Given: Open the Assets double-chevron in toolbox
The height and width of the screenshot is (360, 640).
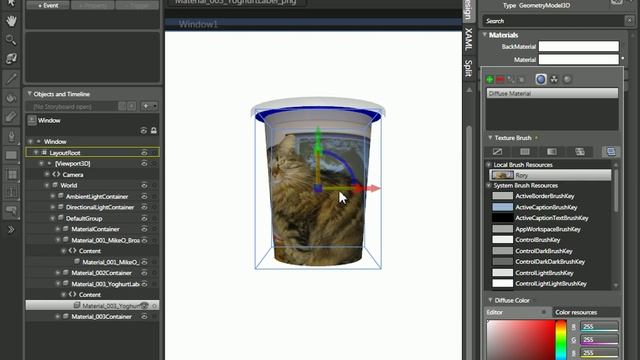Looking at the screenshot, I should 11,230.
